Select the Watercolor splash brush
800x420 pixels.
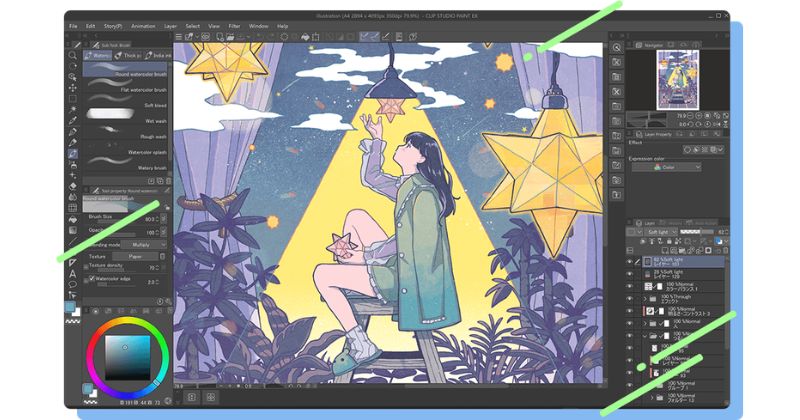point(124,148)
